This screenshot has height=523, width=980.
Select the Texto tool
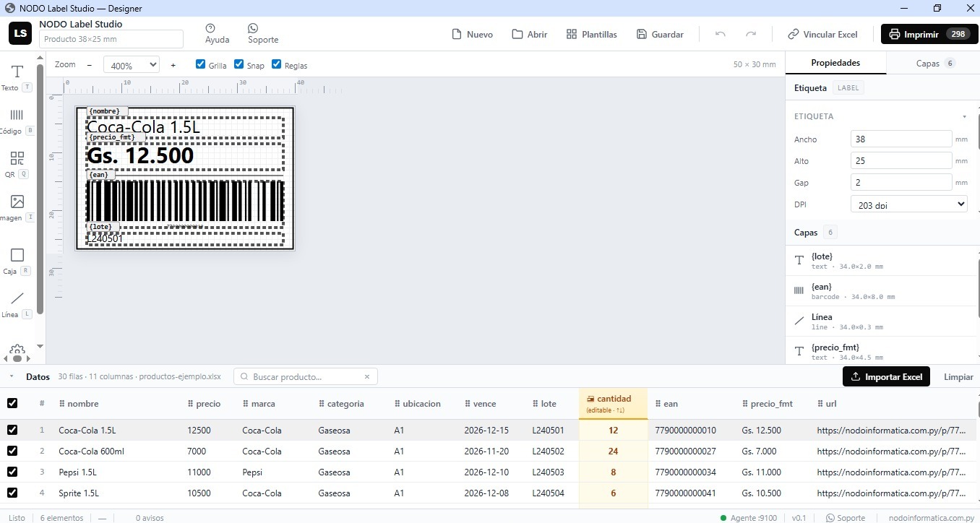click(x=17, y=77)
